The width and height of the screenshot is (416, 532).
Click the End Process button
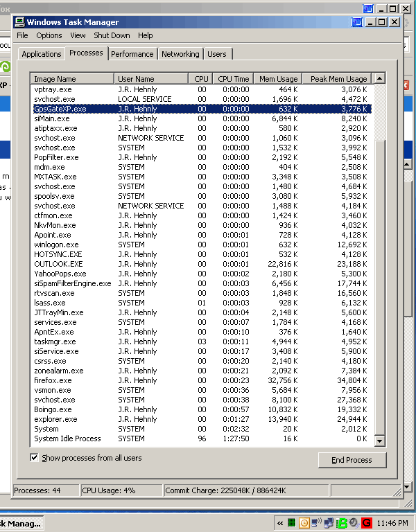coord(352,460)
